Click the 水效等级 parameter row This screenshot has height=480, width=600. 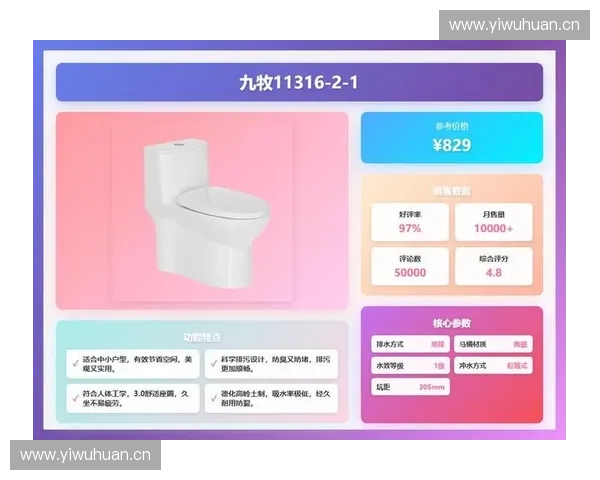[410, 366]
